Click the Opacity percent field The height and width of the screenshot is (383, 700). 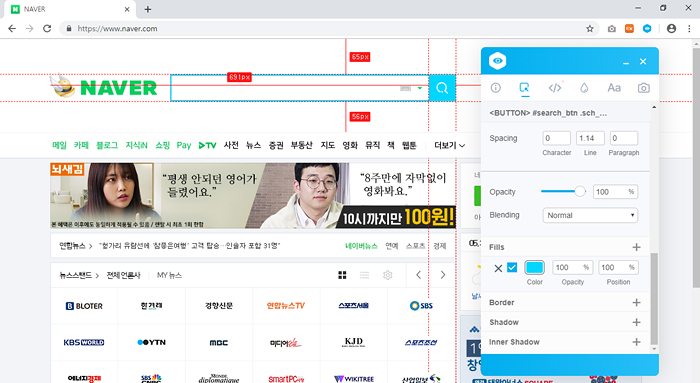click(615, 192)
